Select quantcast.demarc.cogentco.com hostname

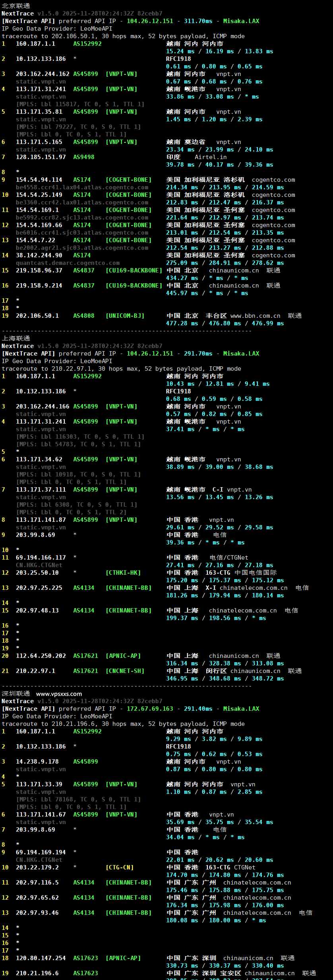tap(68, 263)
